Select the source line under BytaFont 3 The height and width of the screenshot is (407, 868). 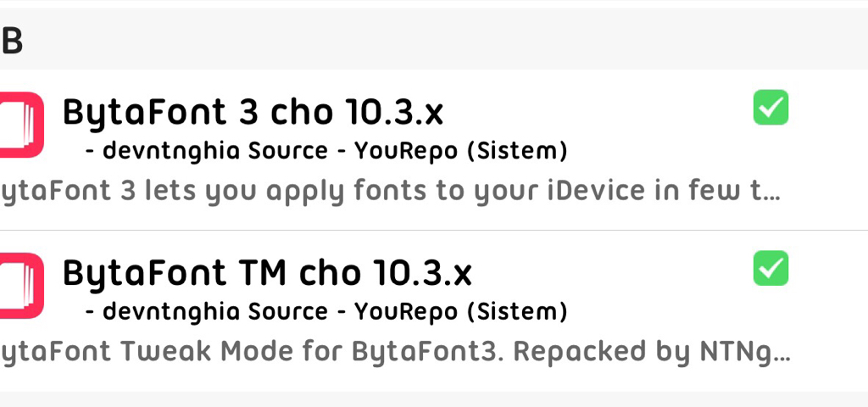pos(326,152)
